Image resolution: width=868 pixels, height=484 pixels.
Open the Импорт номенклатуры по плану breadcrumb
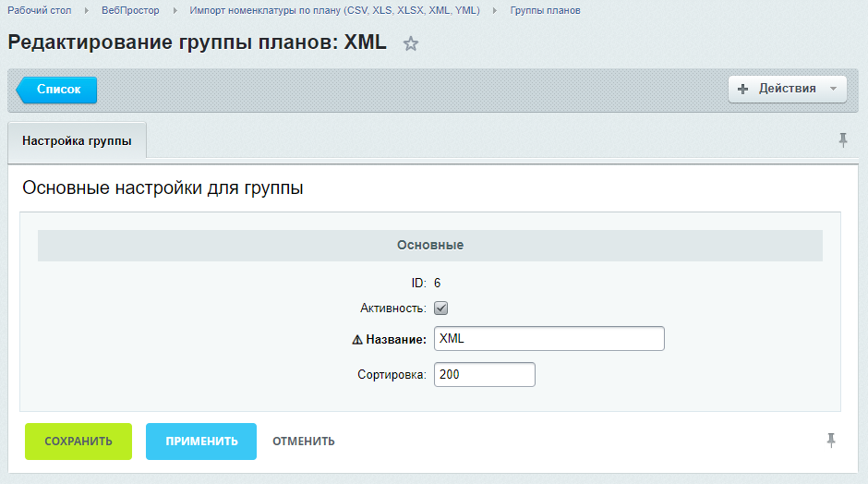334,10
